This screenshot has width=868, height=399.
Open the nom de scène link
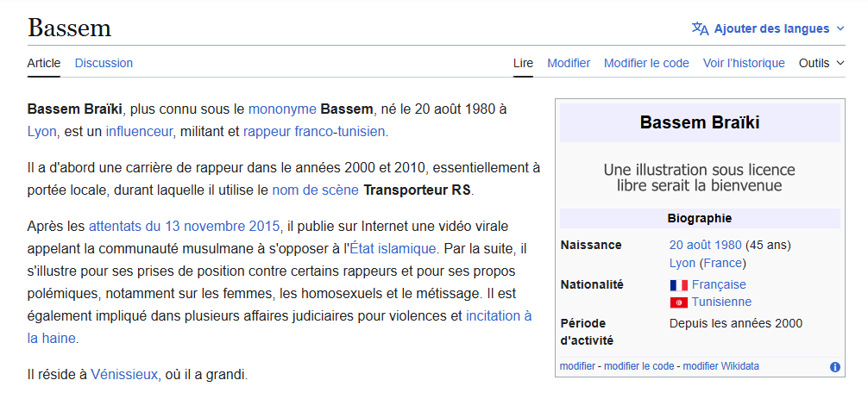pyautogui.click(x=316, y=190)
